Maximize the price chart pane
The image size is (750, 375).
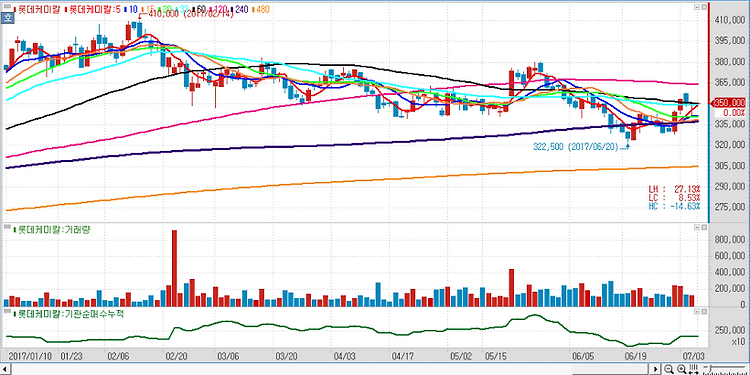click(704, 7)
